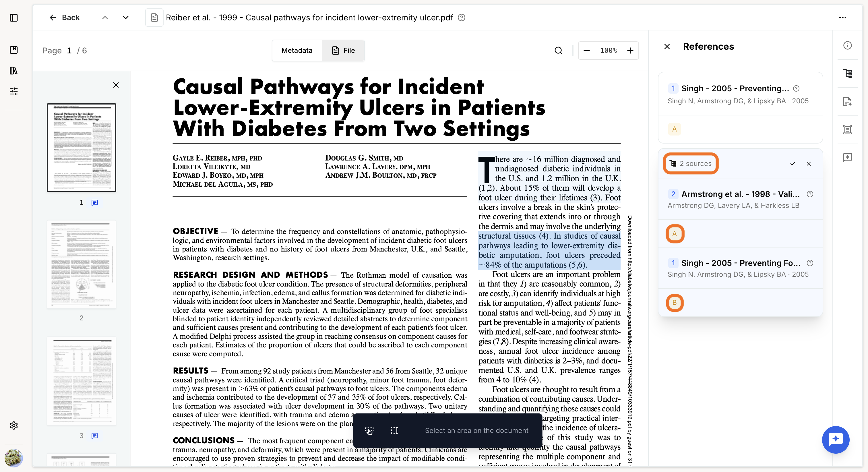The height and width of the screenshot is (472, 868).
Task: Open annotation comment icon under page 3
Action: [x=95, y=436]
